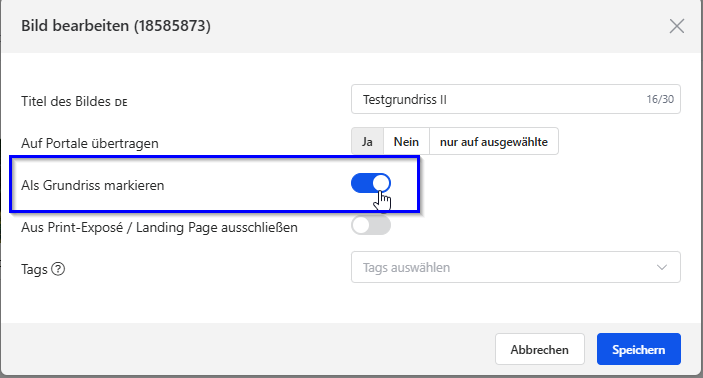Choose the nur auf ausgewählte option
Image resolution: width=703 pixels, height=378 pixels.
click(x=494, y=142)
